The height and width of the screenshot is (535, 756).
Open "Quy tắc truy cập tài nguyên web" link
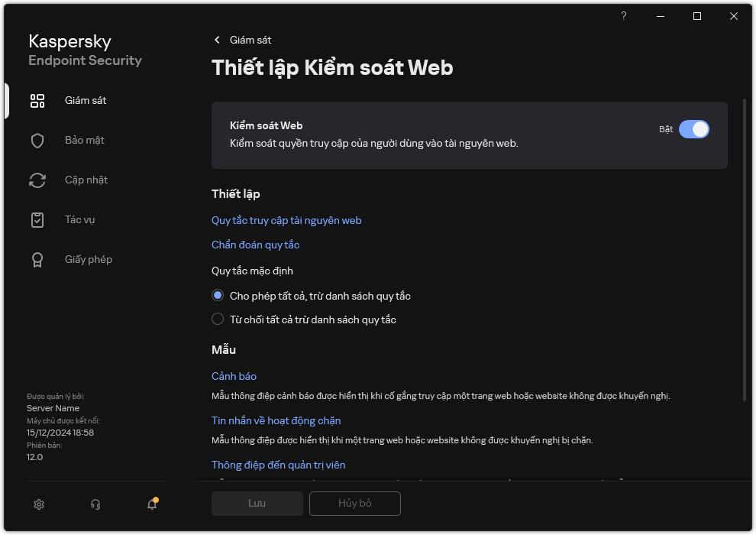286,220
